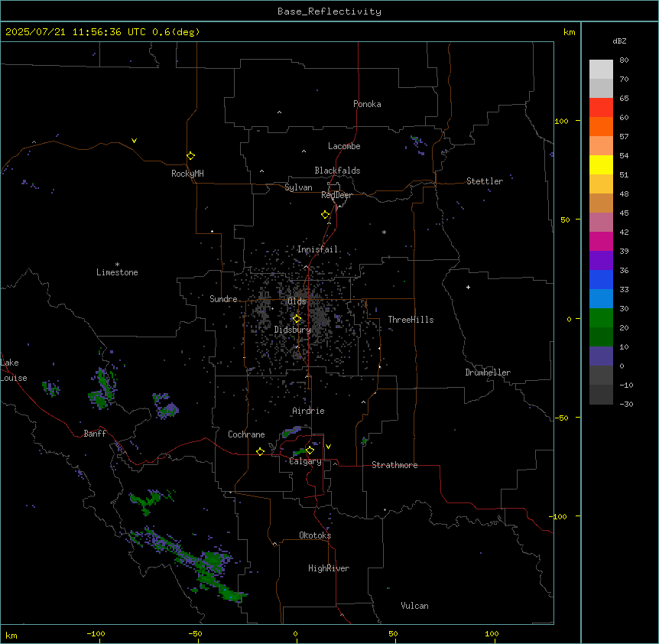Click the Cochrane town label
Screen dimensions: 659x644
[x=246, y=434]
